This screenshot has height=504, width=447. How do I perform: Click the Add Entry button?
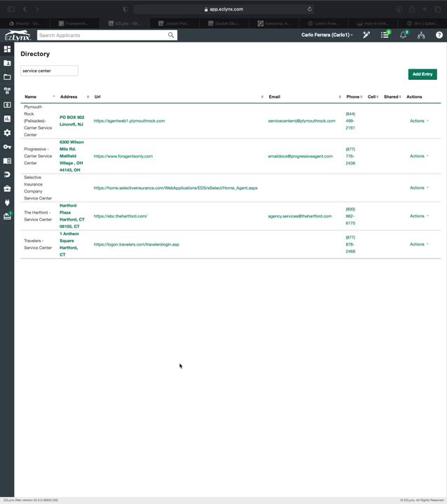(422, 74)
